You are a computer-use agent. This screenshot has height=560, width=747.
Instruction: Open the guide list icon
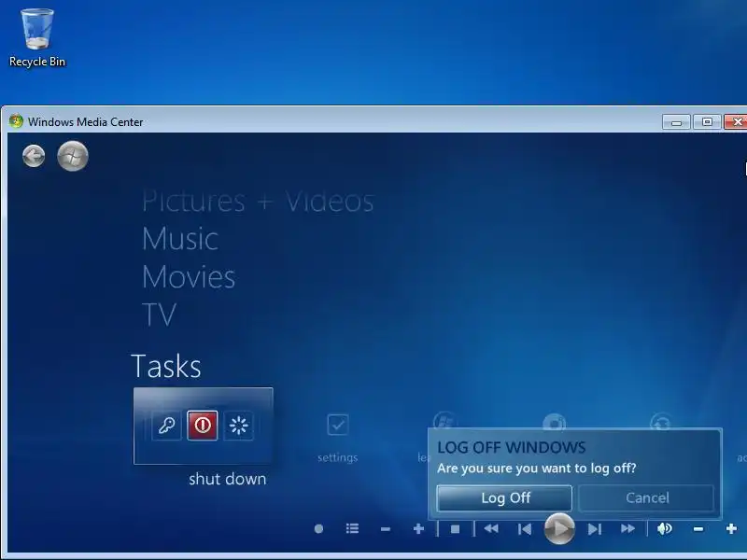click(353, 528)
